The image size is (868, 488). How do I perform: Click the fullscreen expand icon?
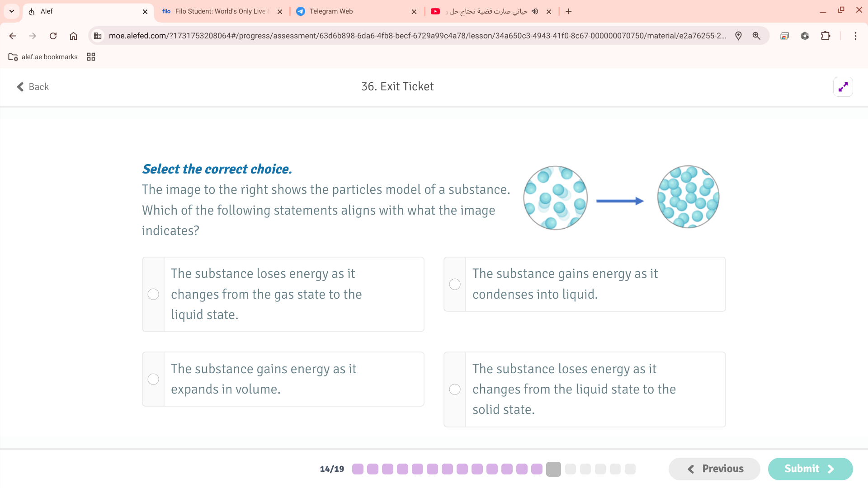(x=843, y=87)
